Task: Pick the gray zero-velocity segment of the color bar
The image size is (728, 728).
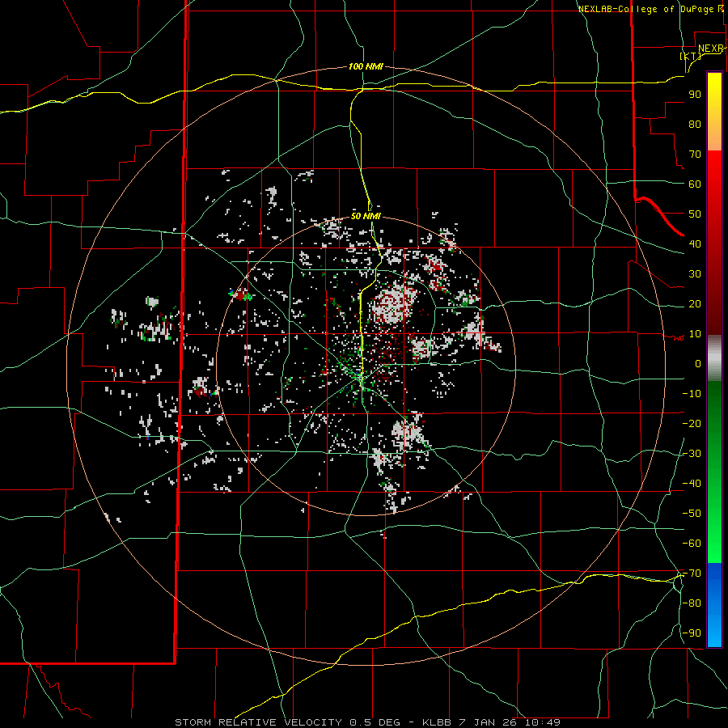Action: pos(714,358)
